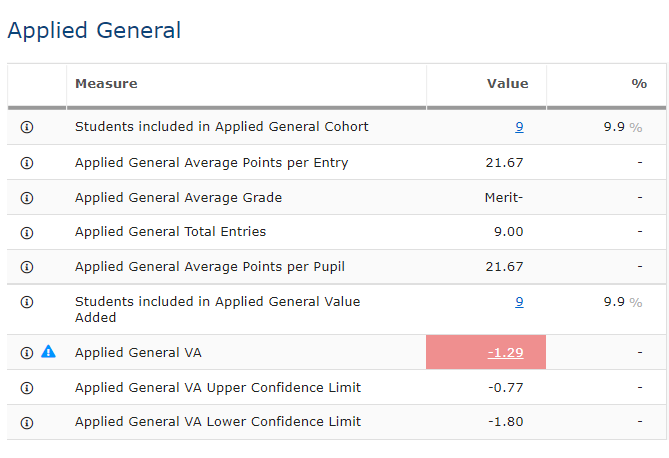Viewport: 669px width, 458px height.
Task: Click the Measure column header
Action: (106, 84)
